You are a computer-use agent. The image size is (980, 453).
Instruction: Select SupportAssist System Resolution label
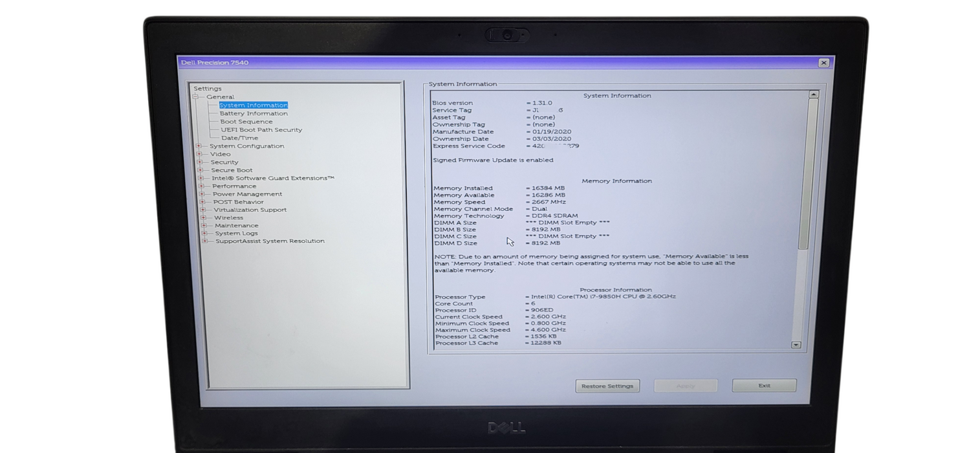[x=270, y=241]
